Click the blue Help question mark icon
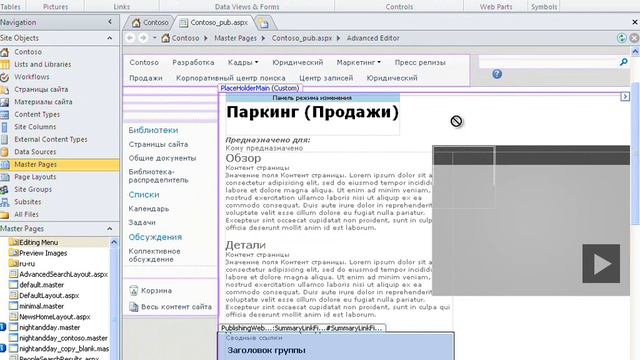Image resolution: width=640 pixels, height=360 pixels. point(497,74)
